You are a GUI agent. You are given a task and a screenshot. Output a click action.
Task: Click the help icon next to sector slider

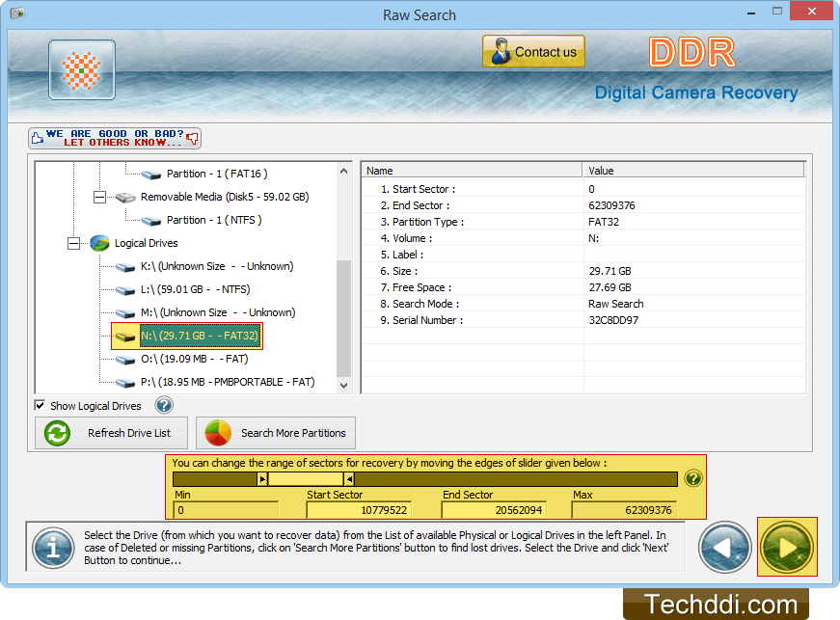(x=693, y=478)
